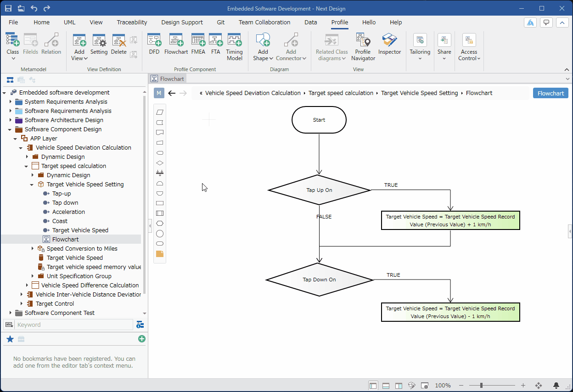The width and height of the screenshot is (573, 392).
Task: Click the back navigation arrow in editor
Action: [x=172, y=93]
